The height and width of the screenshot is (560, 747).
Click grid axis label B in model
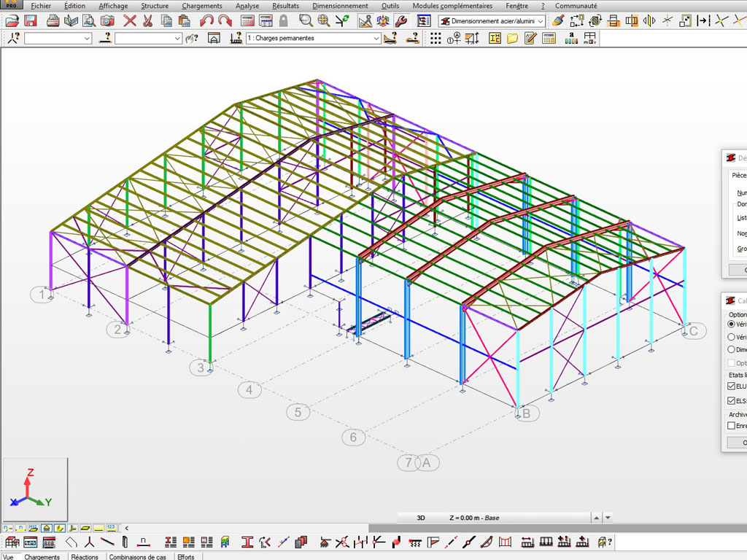(527, 413)
